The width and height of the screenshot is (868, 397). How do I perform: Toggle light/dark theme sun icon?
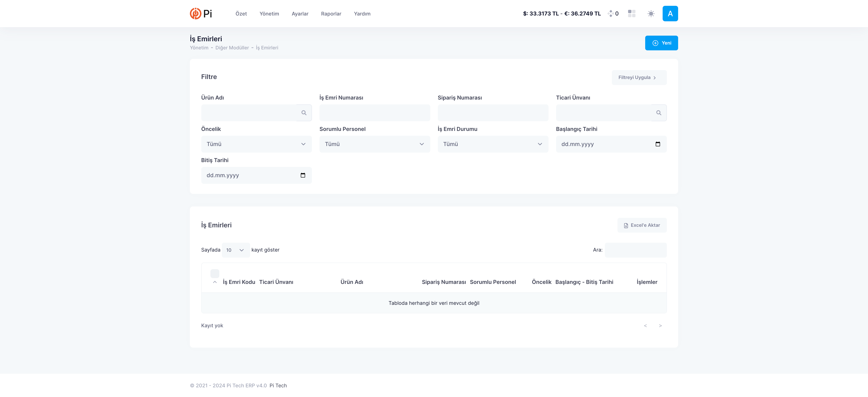click(x=651, y=14)
